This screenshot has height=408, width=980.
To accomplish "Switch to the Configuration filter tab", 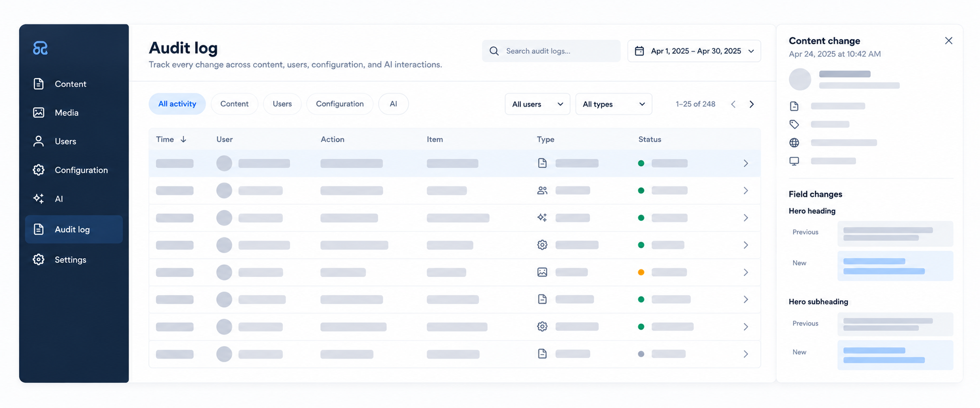I will 340,104.
